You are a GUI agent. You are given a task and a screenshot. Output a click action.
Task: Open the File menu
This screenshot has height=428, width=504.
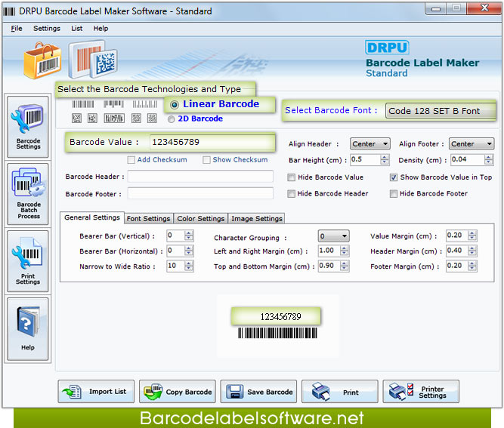tap(17, 29)
